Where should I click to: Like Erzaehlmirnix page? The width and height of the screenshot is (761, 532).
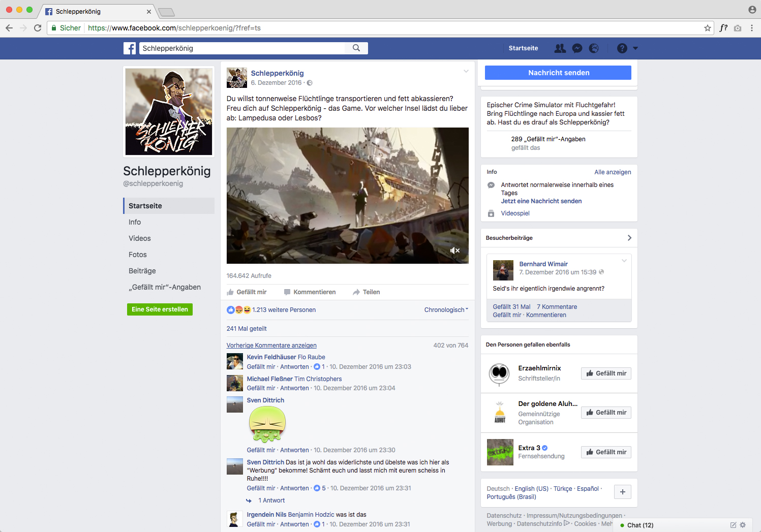tap(606, 373)
